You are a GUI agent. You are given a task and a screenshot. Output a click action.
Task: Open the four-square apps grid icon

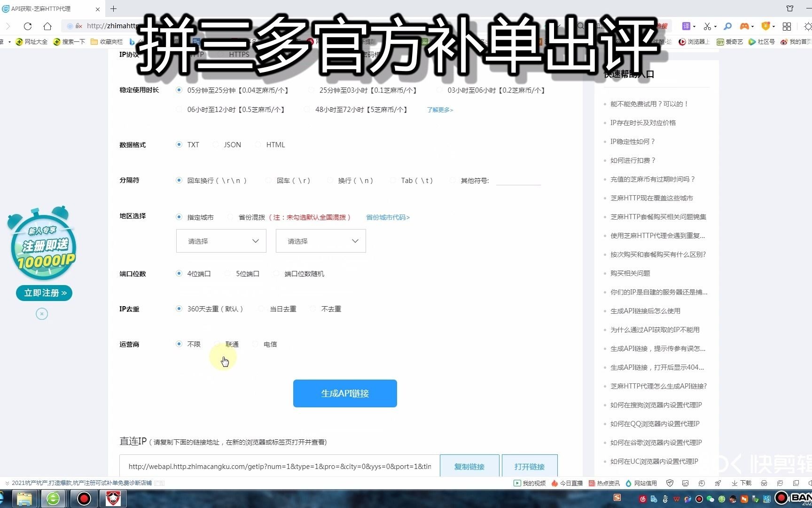pyautogui.click(x=787, y=26)
